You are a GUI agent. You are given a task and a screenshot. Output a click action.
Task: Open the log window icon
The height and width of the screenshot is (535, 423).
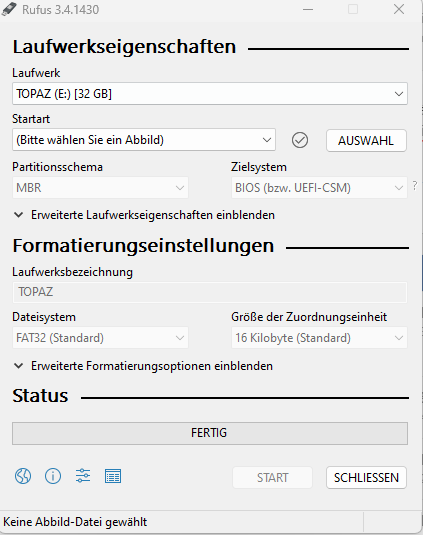coord(113,476)
